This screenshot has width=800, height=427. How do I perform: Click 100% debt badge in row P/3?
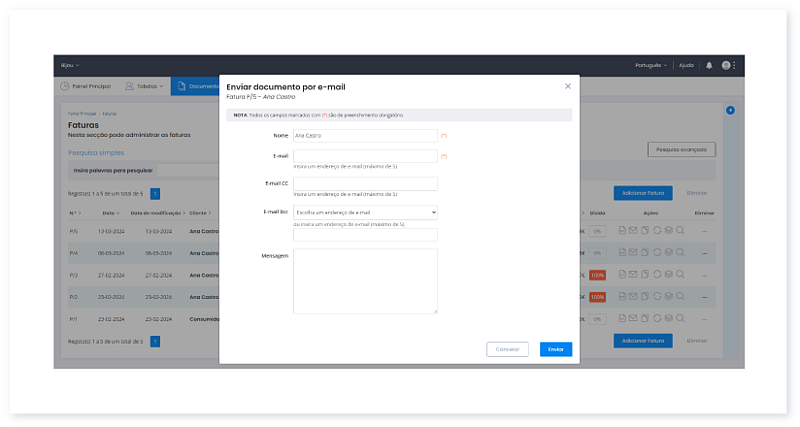click(x=597, y=275)
